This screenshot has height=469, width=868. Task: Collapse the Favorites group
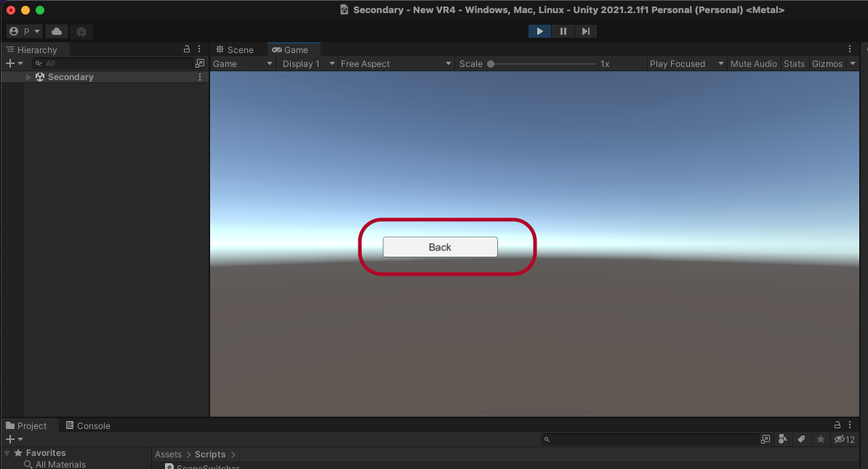point(7,453)
